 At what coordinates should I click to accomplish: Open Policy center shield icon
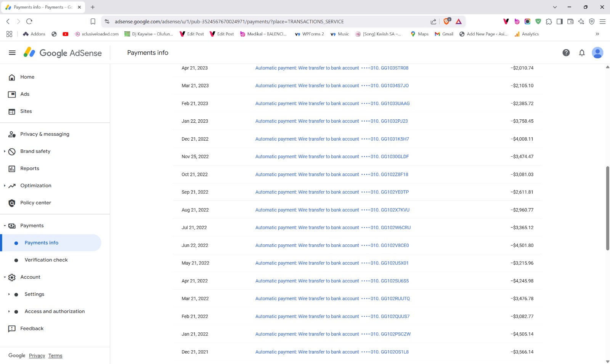coord(12,203)
